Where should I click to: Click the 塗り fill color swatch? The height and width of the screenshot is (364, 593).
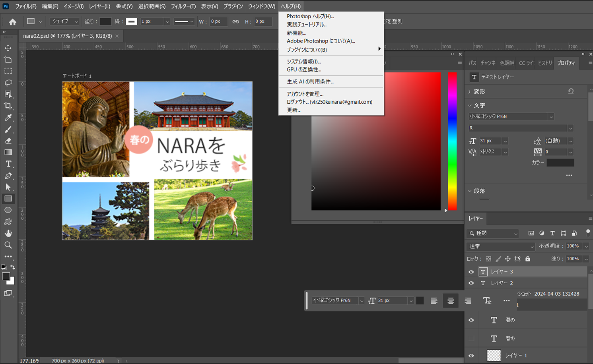(105, 21)
